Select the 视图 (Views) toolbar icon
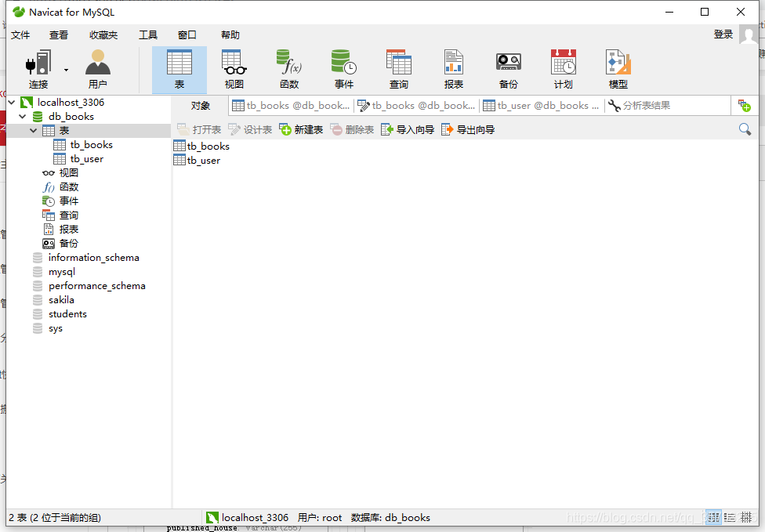The height and width of the screenshot is (532, 765). click(234, 68)
